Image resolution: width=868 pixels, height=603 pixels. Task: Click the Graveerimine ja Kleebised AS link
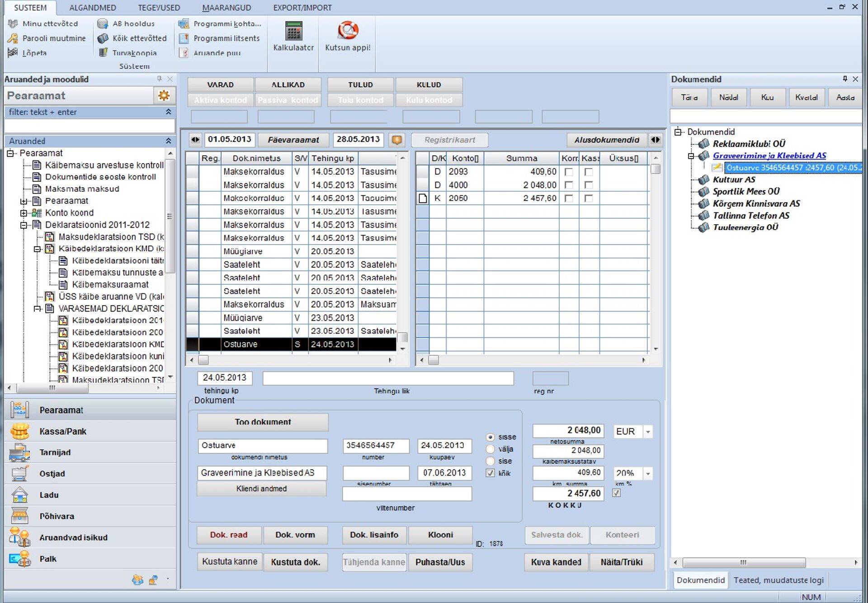tap(769, 155)
